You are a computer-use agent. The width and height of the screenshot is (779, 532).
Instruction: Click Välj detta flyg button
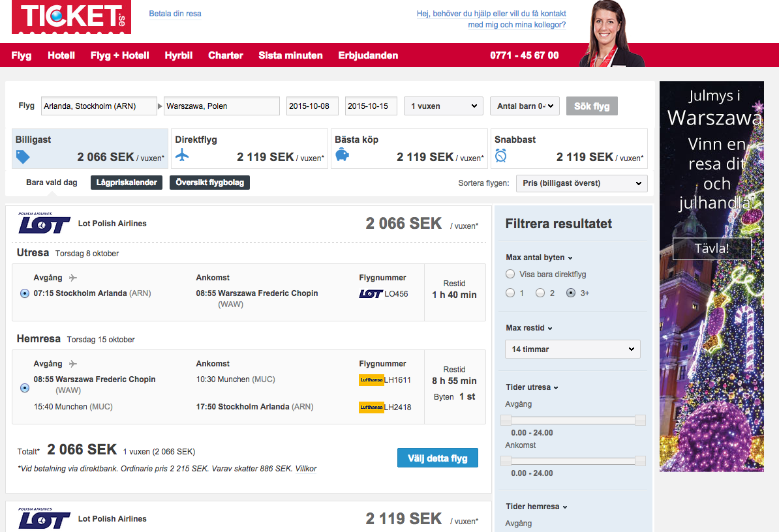[438, 458]
